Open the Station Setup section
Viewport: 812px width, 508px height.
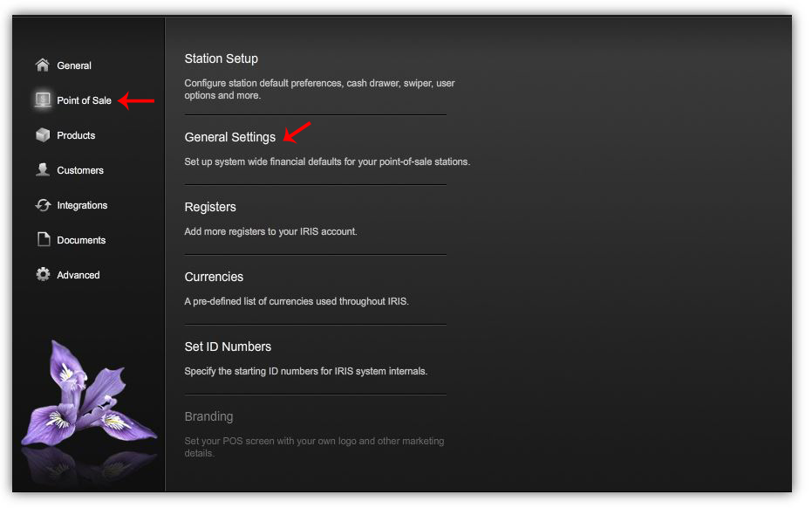pyautogui.click(x=221, y=58)
